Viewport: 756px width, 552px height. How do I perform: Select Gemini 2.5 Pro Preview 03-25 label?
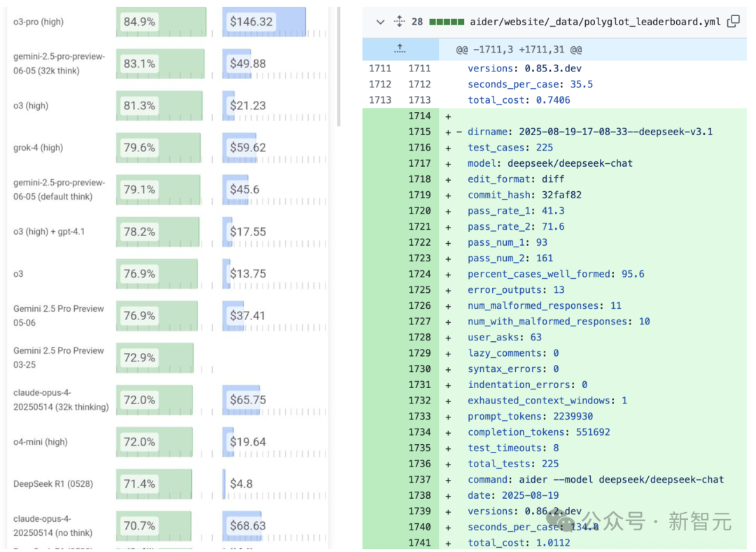point(58,357)
